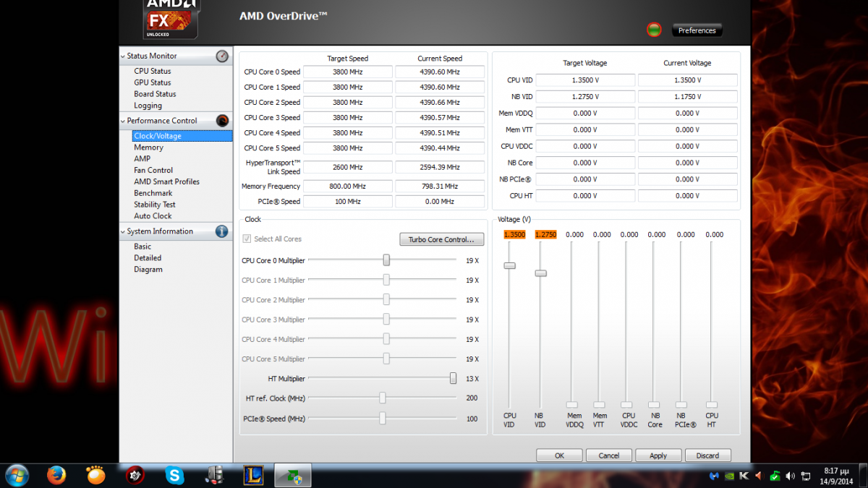Click the CPU VID voltage slider handle

point(509,266)
